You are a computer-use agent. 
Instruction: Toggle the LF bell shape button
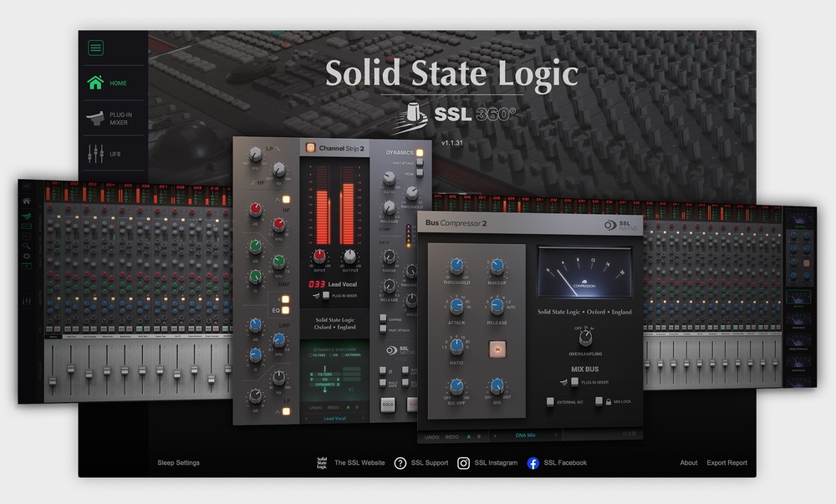(286, 411)
